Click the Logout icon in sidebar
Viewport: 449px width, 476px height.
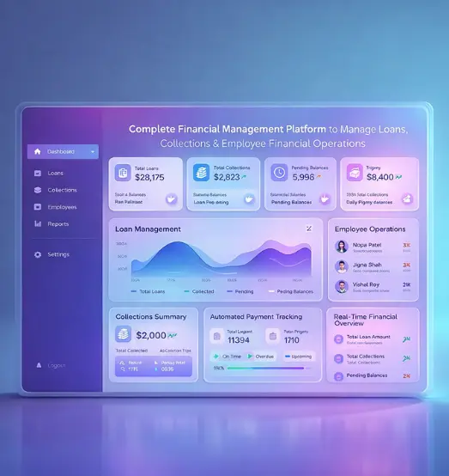[39, 365]
